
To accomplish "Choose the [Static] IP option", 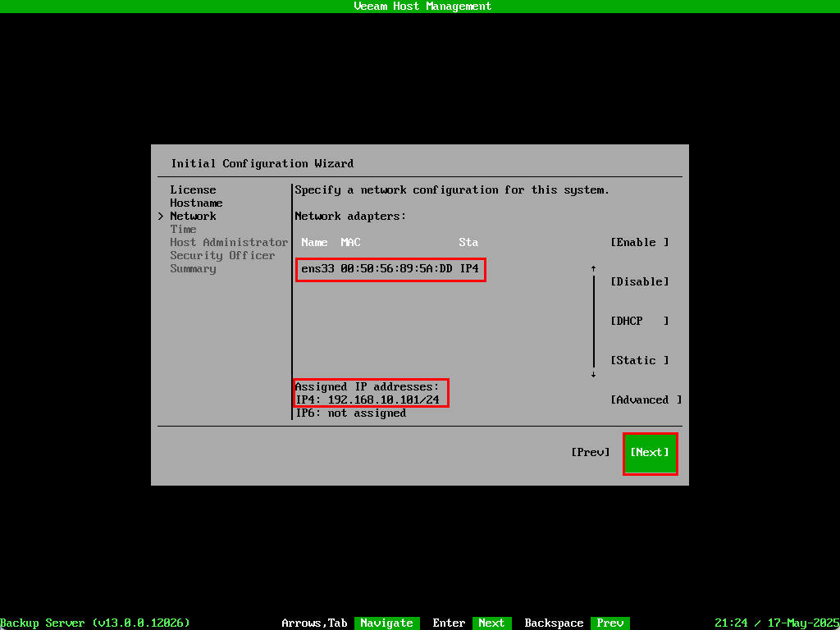I will (639, 361).
